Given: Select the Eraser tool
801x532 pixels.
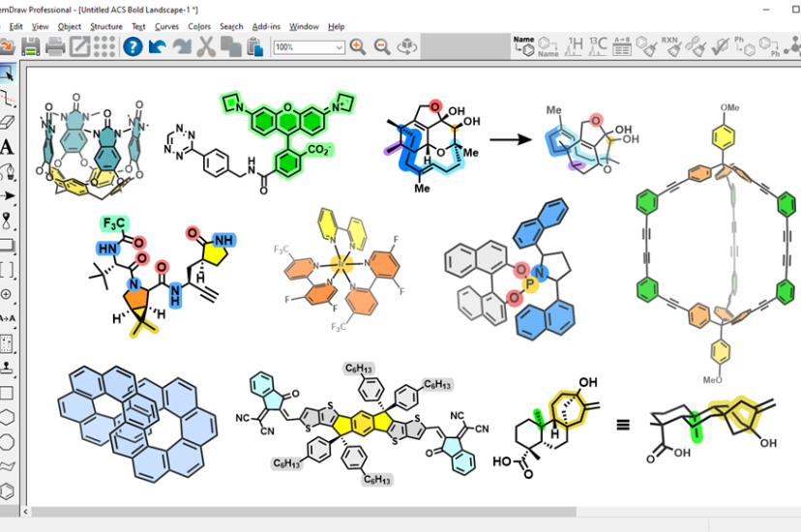Looking at the screenshot, I should click(7, 123).
